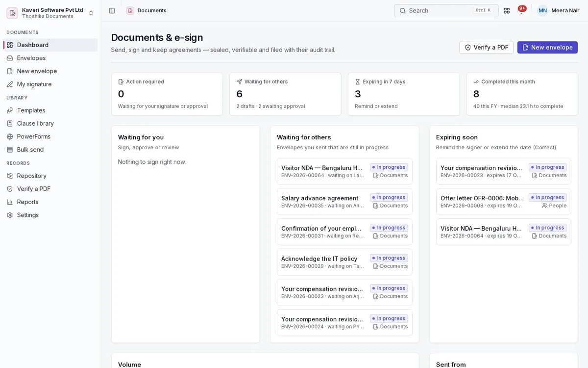588x368 pixels.
Task: Open Confirmation of your employment envelope ENV-2026-00031
Action: 344,232
